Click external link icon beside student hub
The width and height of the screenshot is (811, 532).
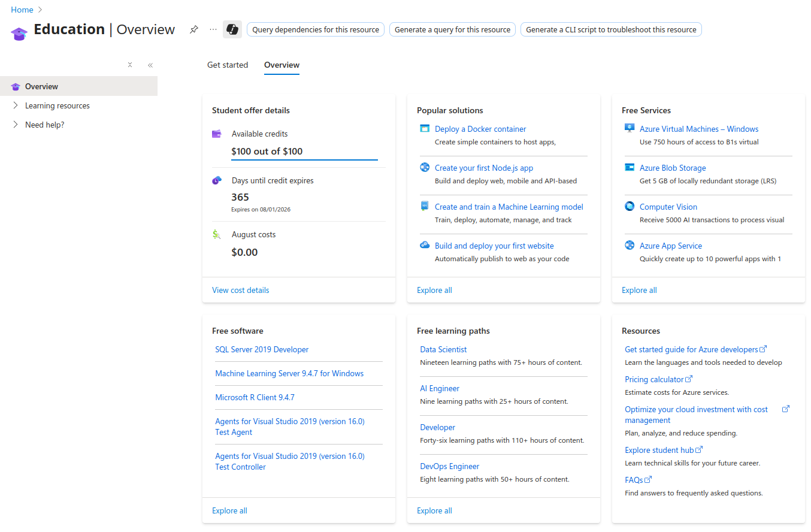[699, 449]
